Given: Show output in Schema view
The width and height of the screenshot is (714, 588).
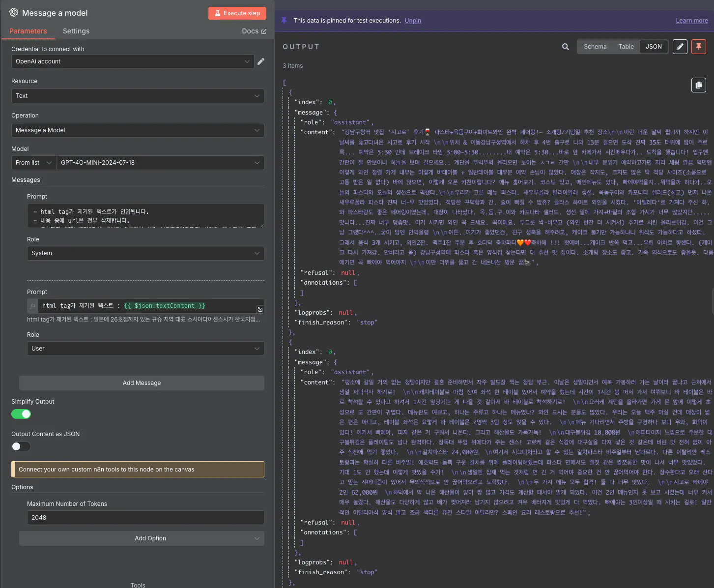Looking at the screenshot, I should [x=595, y=47].
